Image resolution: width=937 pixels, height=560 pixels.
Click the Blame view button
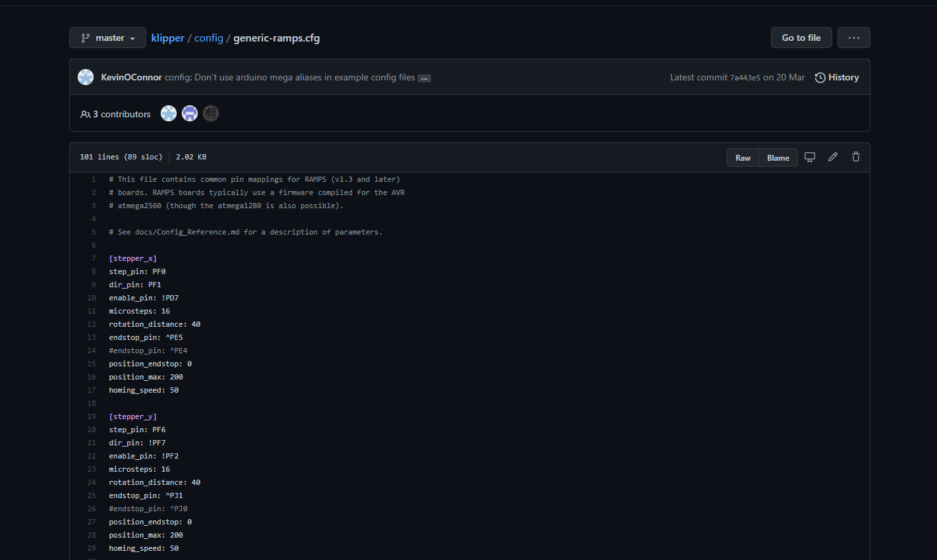tap(778, 157)
